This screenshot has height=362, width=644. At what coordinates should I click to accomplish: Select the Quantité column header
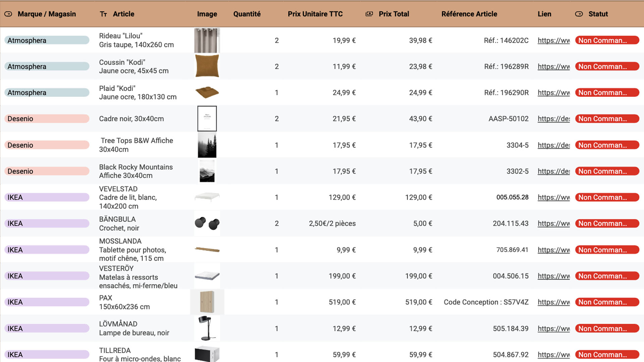click(x=247, y=14)
